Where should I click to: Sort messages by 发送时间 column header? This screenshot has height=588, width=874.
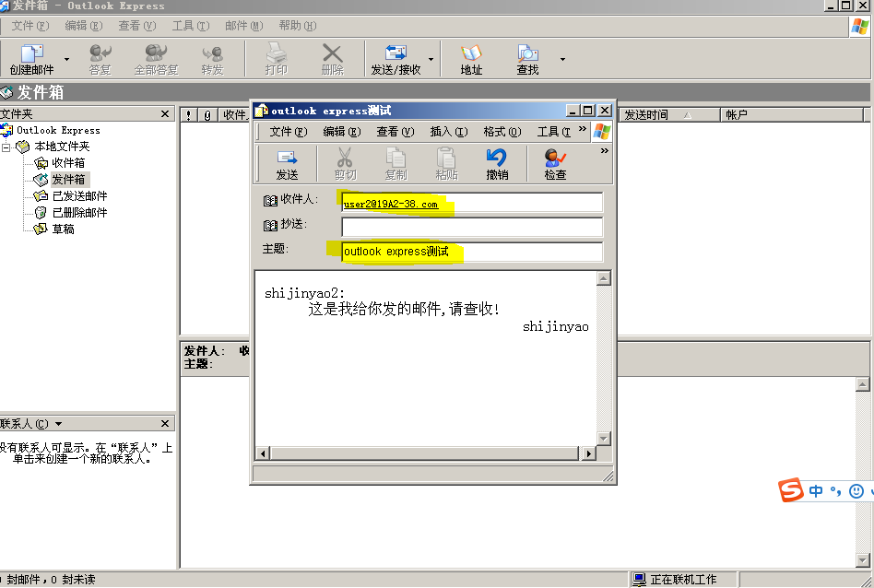(669, 115)
